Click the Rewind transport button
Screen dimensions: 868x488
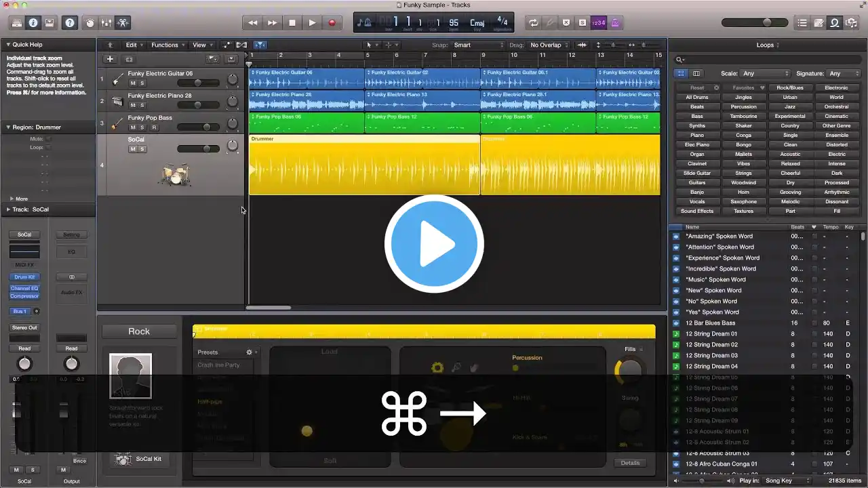point(252,22)
